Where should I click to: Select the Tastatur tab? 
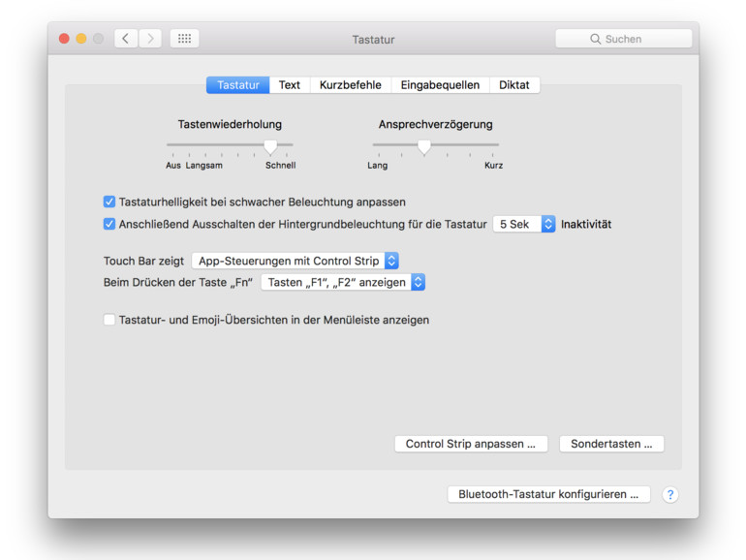238,85
